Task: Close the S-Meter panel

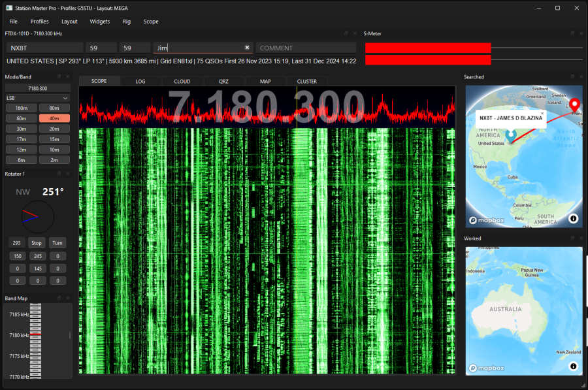Action: (581, 33)
